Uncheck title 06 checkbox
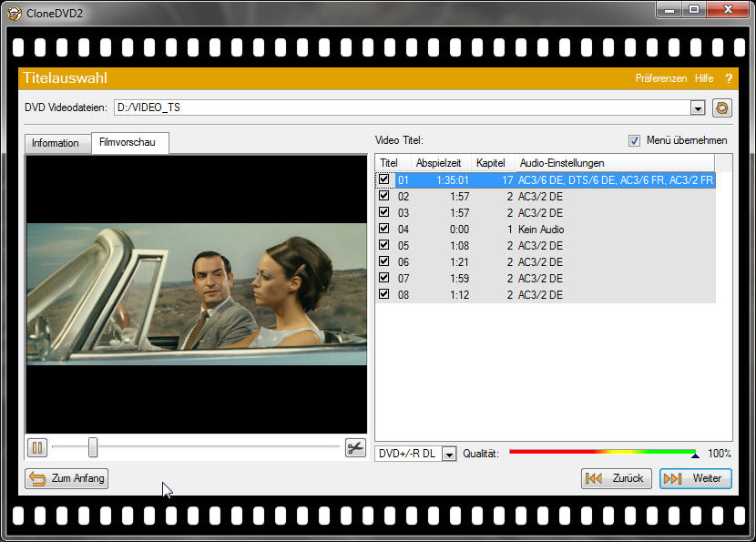This screenshot has width=756, height=542. 383,261
